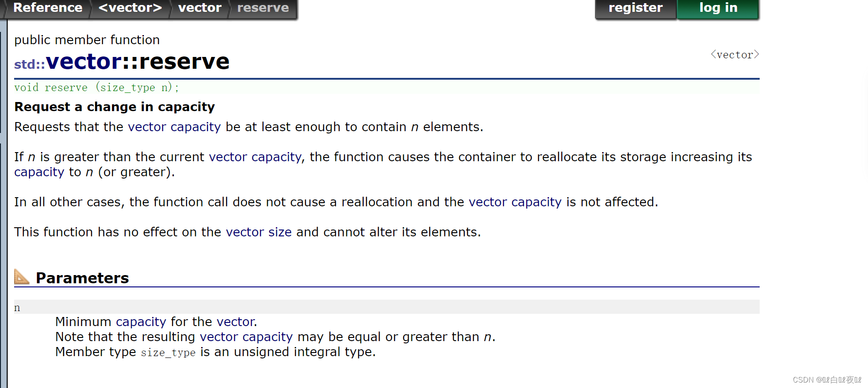Click 'capacity' link in 'Minimum capacity' line
The image size is (868, 388).
click(141, 322)
